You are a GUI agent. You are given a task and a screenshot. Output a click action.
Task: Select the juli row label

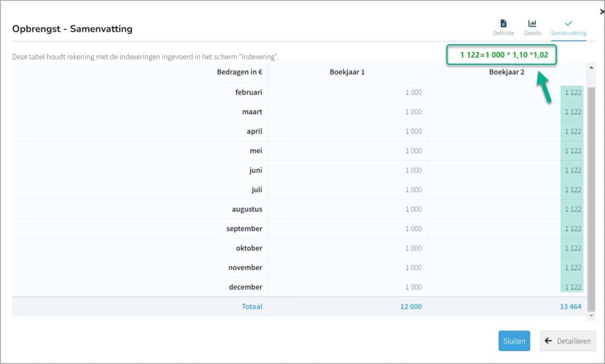256,190
